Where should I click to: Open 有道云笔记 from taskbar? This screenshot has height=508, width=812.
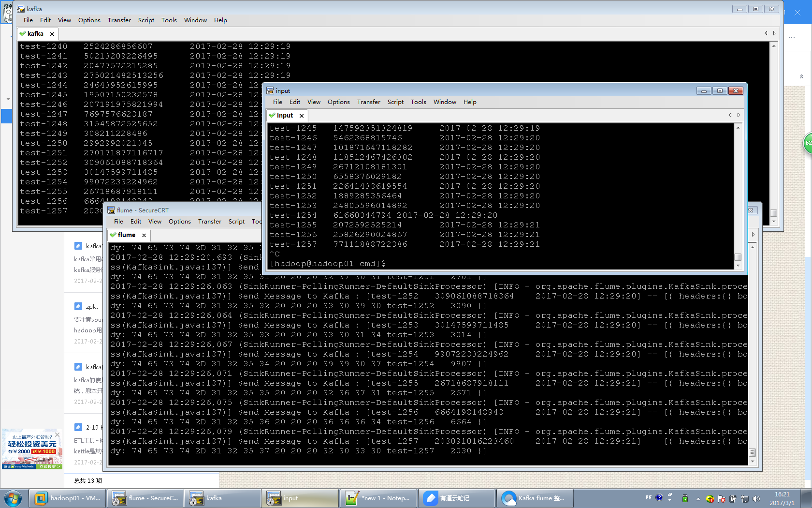(x=456, y=498)
